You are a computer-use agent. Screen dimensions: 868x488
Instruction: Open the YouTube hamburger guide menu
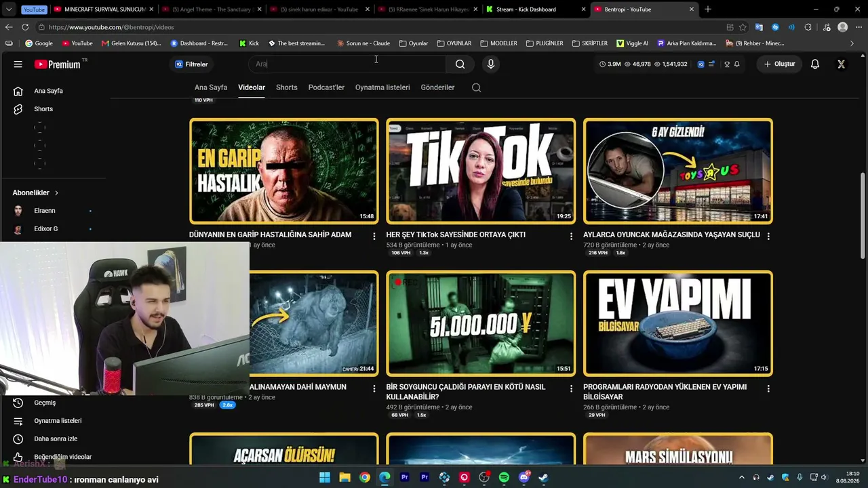coord(18,64)
